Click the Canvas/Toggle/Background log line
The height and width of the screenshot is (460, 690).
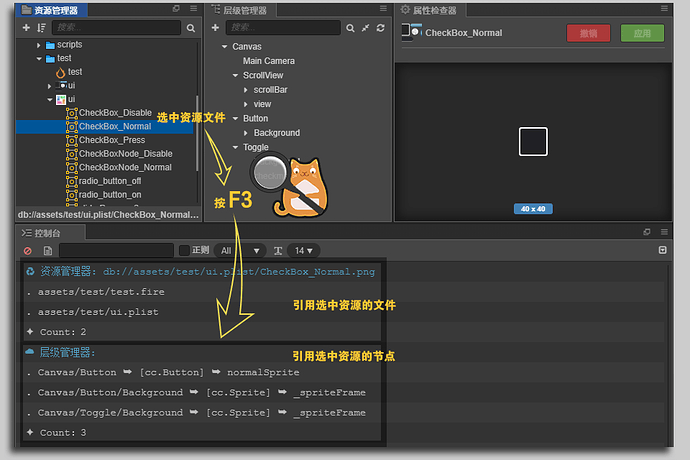point(202,413)
